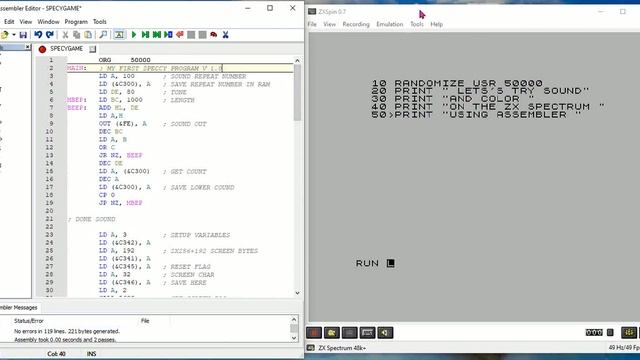Click first gray disabled toolbar square
The width and height of the screenshot is (640, 360).
point(191,35)
